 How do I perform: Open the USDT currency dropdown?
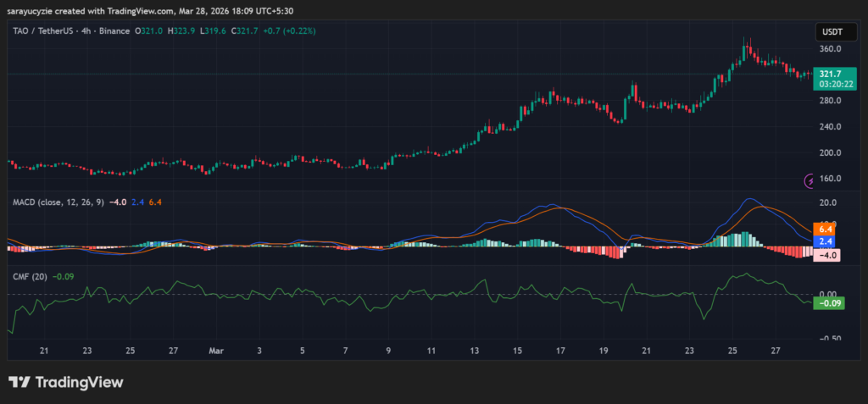click(831, 31)
